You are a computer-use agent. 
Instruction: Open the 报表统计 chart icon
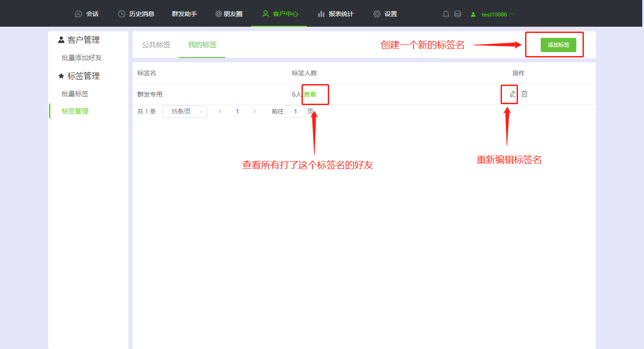322,13
